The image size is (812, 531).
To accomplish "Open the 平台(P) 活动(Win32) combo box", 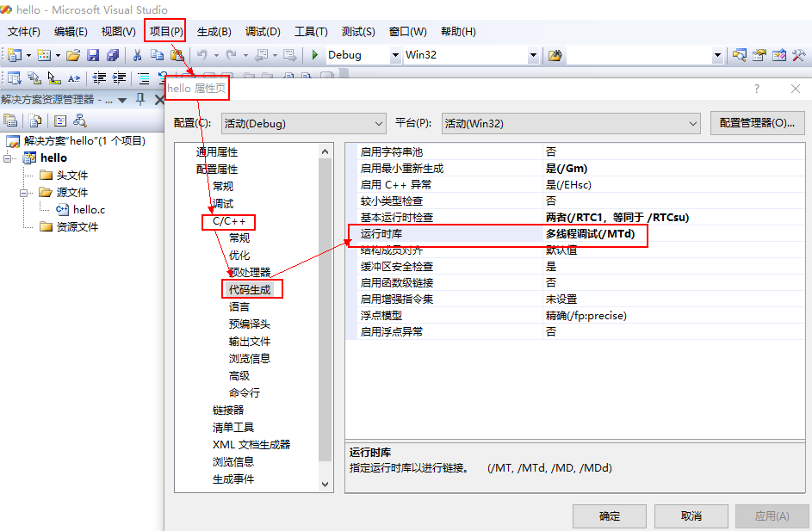I will (571, 124).
